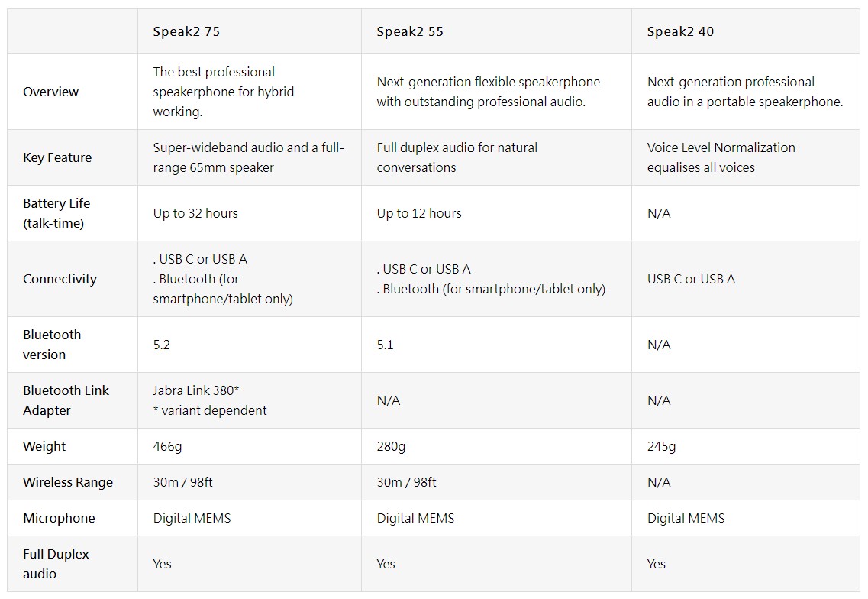Select the Key Feature row label
Viewport: 868px width, 599px height.
pos(57,158)
